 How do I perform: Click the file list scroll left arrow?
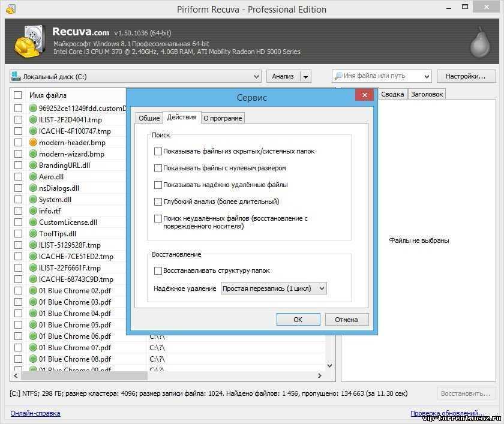pos(16,375)
